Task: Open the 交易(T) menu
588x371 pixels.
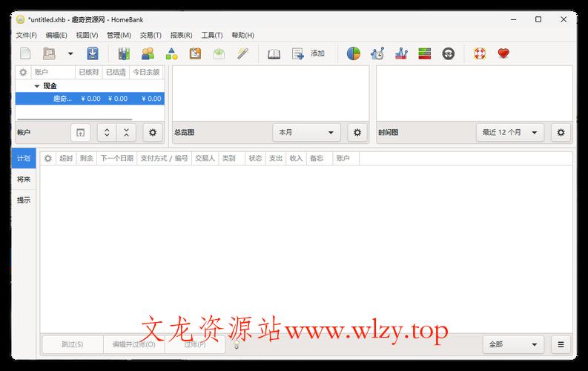Action: [x=151, y=36]
